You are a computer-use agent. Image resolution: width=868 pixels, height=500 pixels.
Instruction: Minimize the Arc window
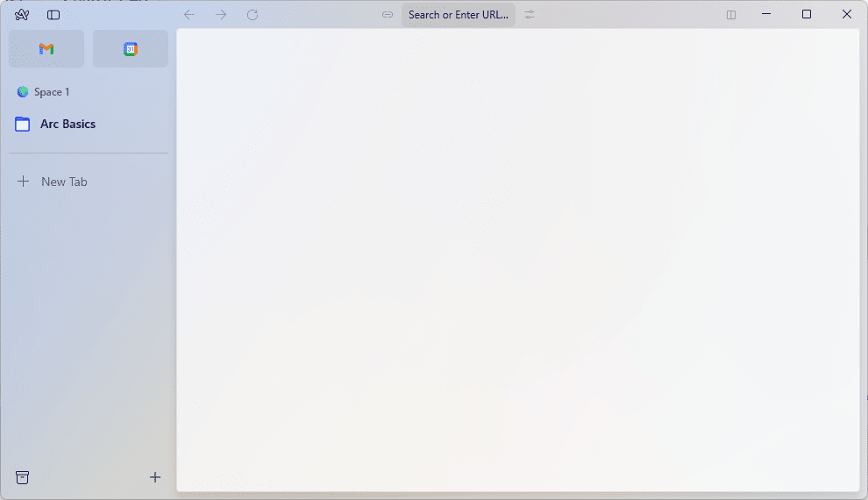pos(766,14)
